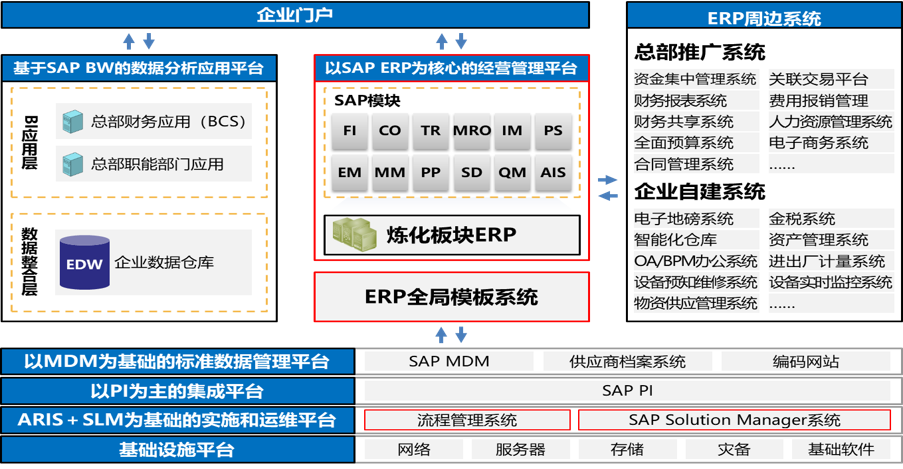Click 设备预知维修系统 entry

click(696, 282)
